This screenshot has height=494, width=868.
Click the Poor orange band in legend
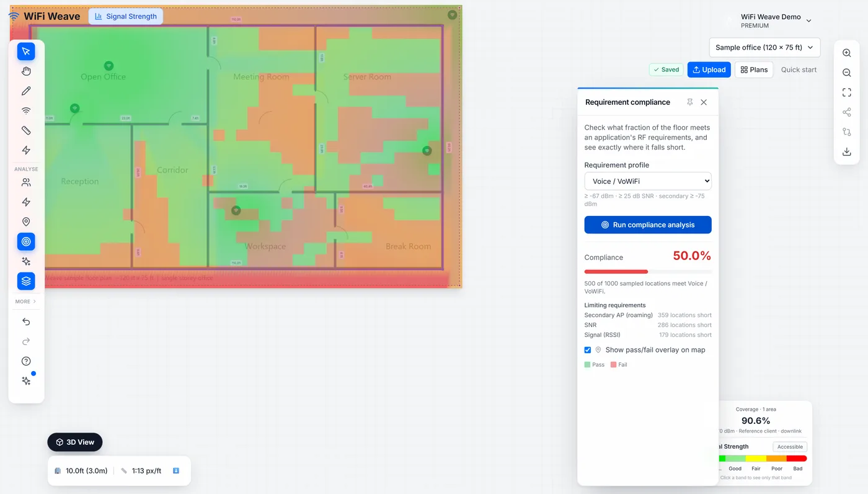coord(776,459)
